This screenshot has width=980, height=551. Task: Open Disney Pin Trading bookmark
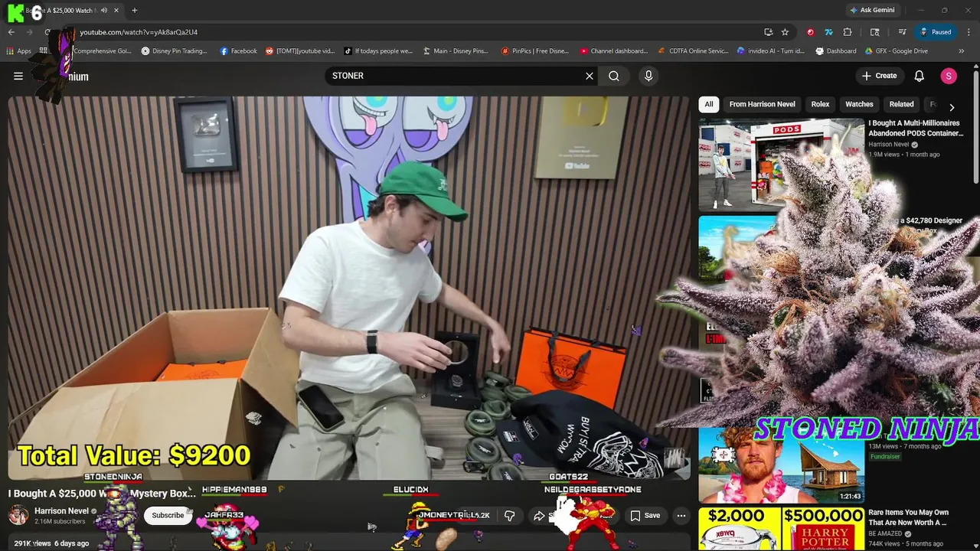pyautogui.click(x=175, y=51)
